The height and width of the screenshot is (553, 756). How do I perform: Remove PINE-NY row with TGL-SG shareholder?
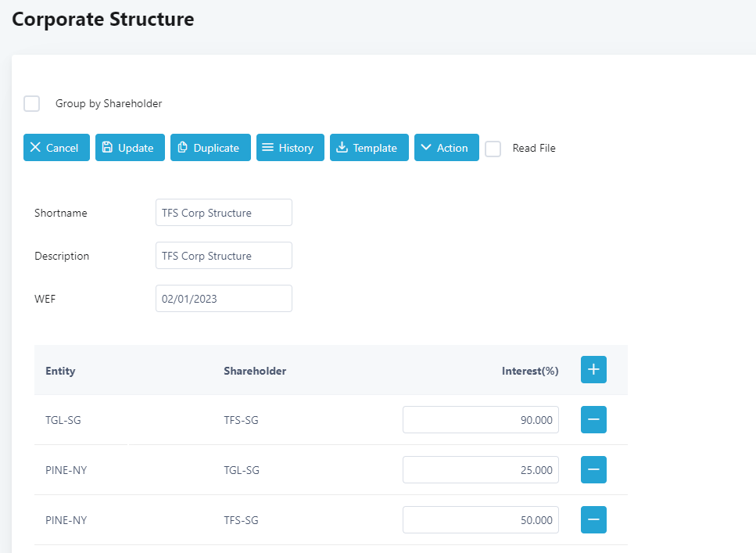593,470
